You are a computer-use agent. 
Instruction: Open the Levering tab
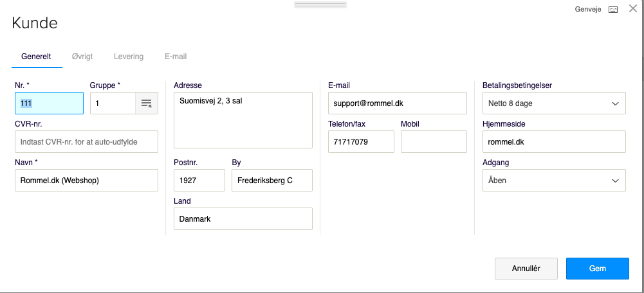[x=129, y=57]
